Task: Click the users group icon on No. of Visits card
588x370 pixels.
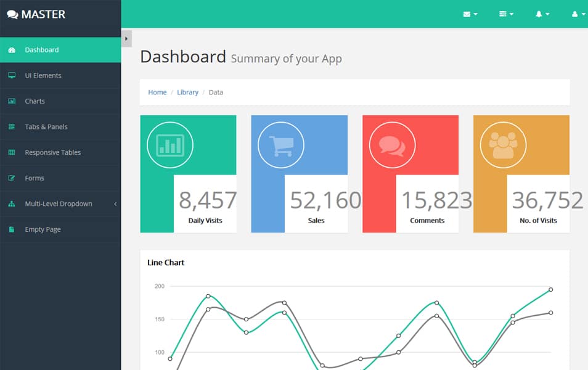Action: pyautogui.click(x=503, y=144)
